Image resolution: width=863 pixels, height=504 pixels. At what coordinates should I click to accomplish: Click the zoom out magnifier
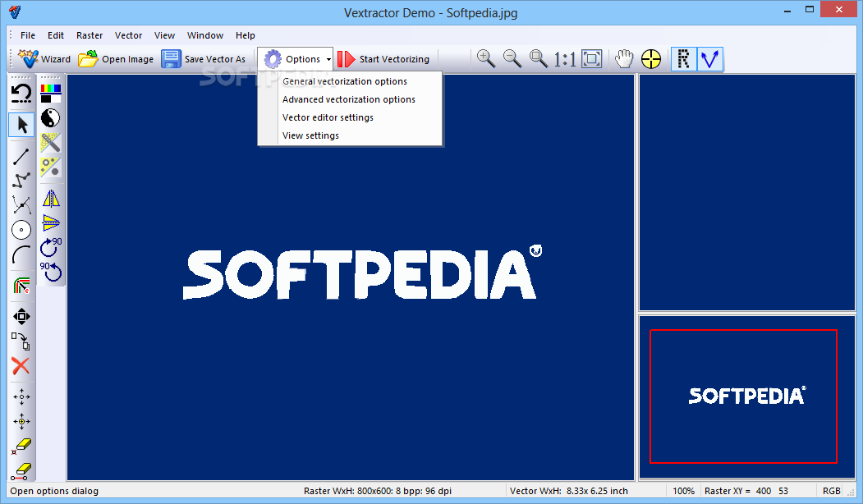(x=512, y=59)
